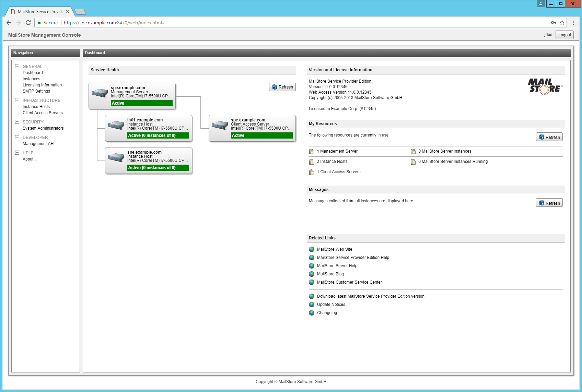Open the MailStore Customer Service Center link
This screenshot has height=392, width=582.
349,282
